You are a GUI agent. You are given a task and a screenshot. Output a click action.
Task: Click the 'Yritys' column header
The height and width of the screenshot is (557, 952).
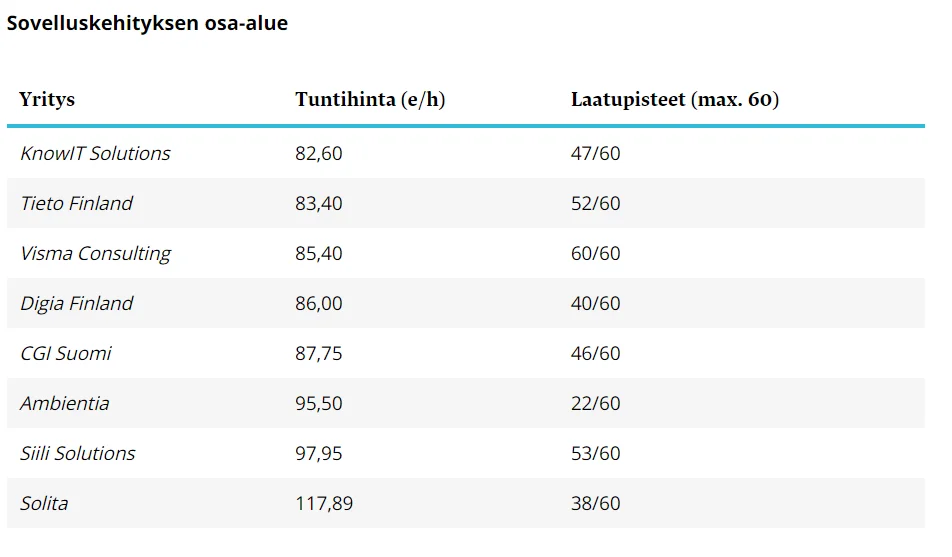[47, 100]
